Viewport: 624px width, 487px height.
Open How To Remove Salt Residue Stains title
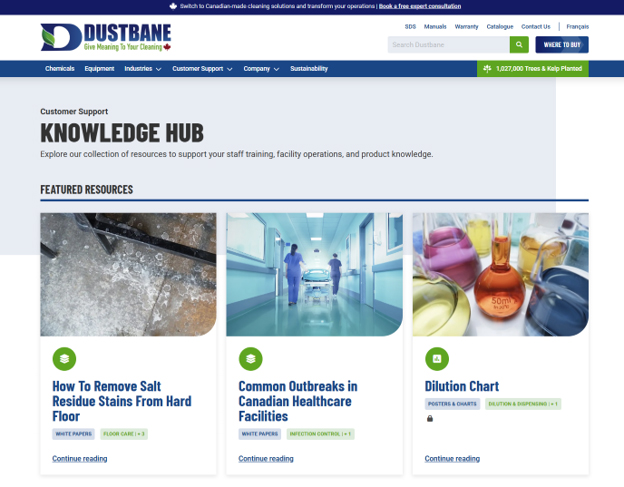122,401
